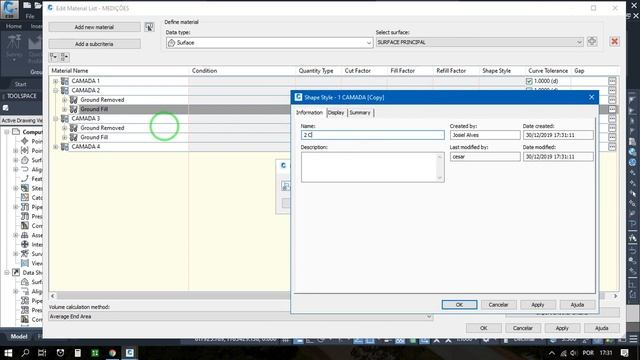Click the Name input field

point(373,135)
